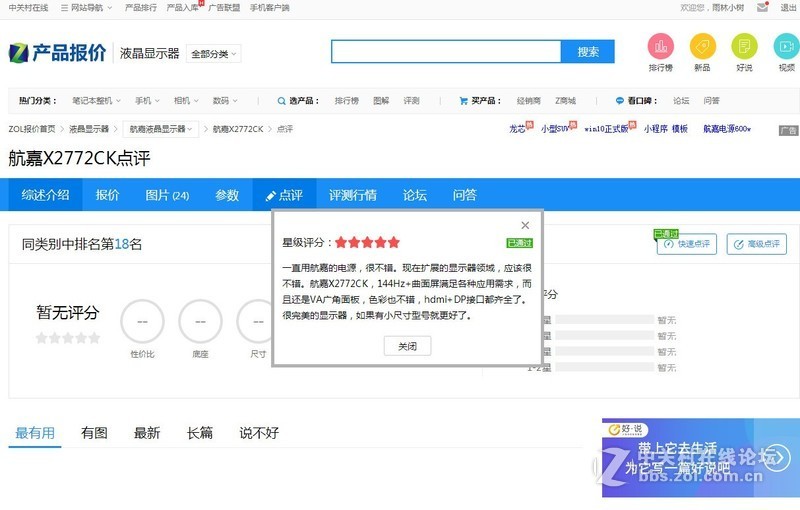
Task: Expand the 相机 category dropdown
Action: (x=186, y=101)
